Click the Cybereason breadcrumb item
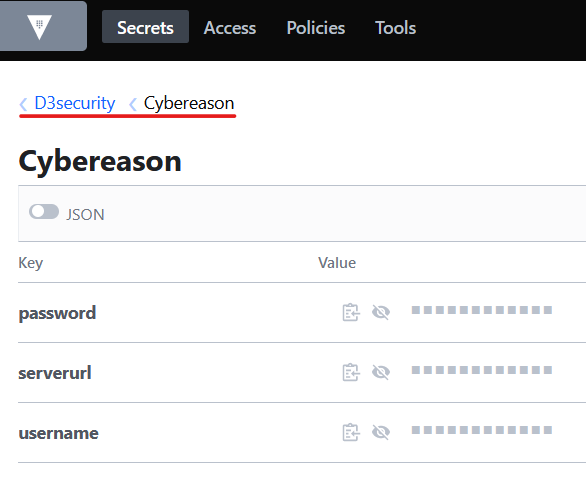 click(x=189, y=103)
